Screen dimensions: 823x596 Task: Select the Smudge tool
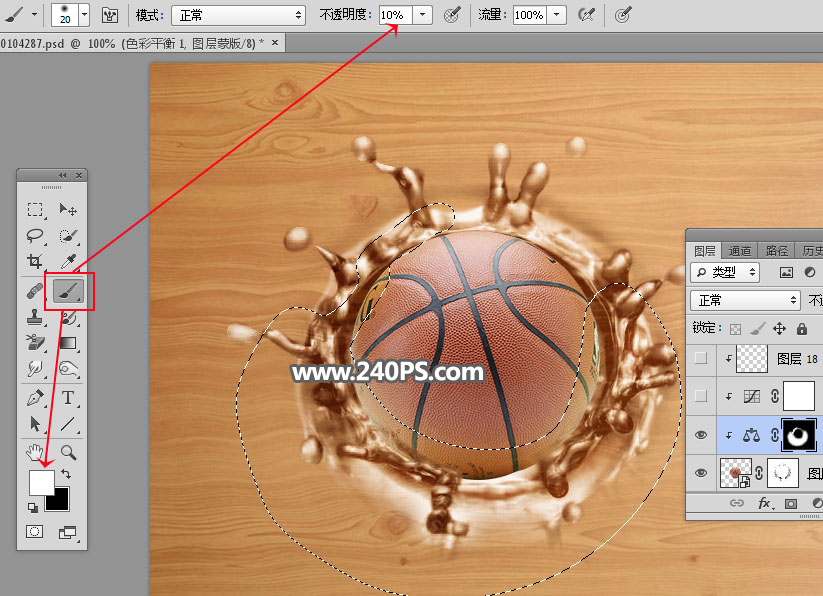[35, 368]
